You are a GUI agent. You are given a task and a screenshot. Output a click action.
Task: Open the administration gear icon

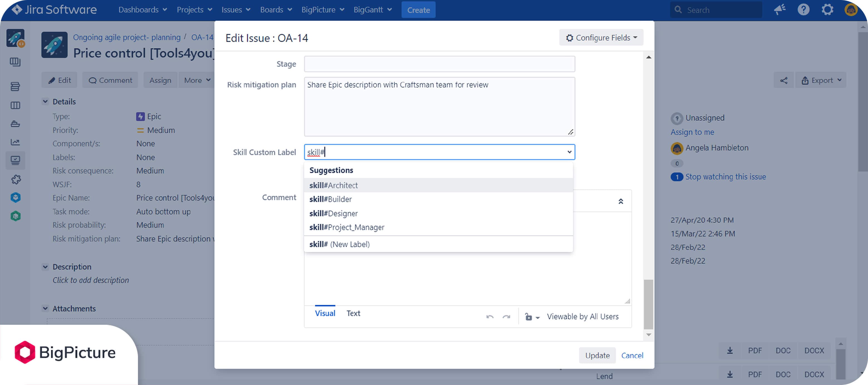tap(827, 9)
